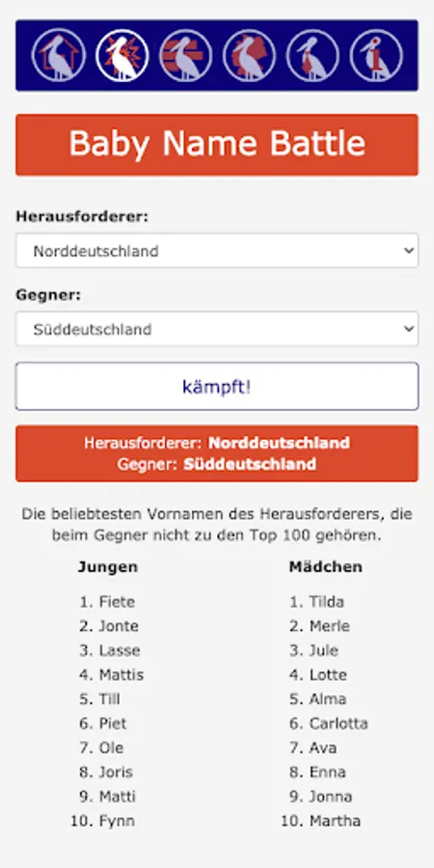Click the red Herausforderer/Gegner result banner

tap(217, 453)
